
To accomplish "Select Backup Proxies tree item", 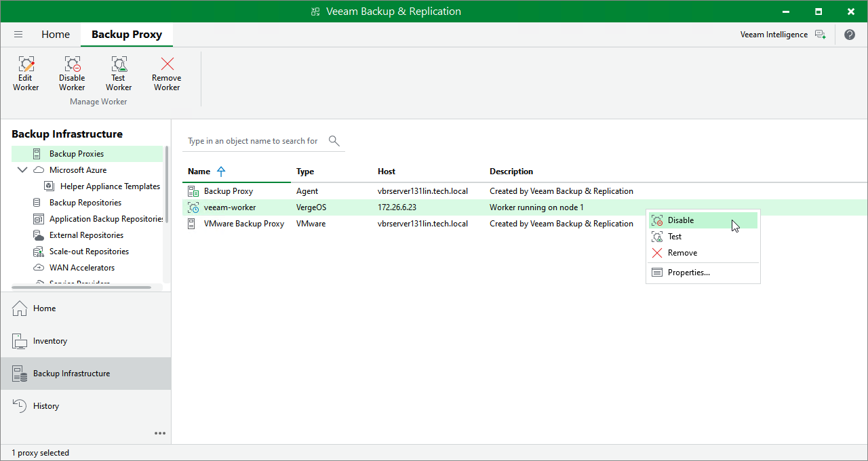I will coord(87,154).
